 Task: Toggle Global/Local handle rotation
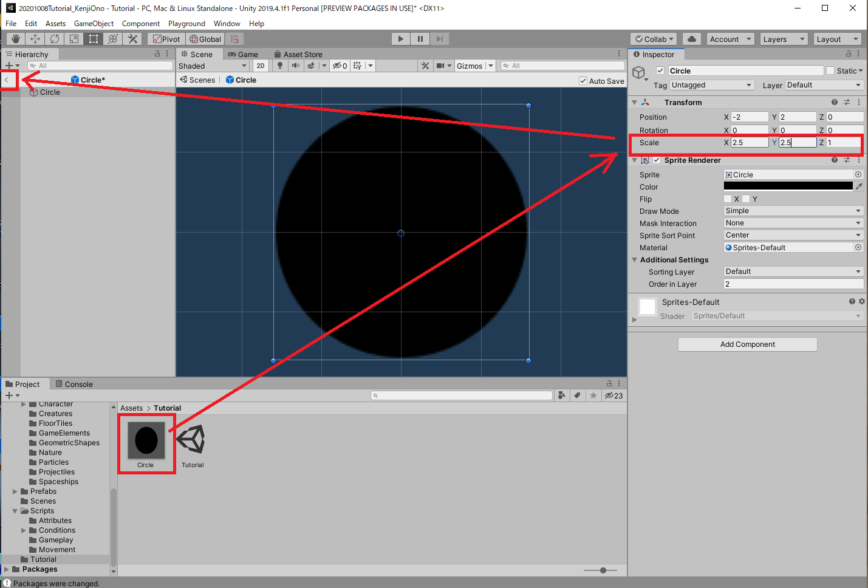coord(205,39)
